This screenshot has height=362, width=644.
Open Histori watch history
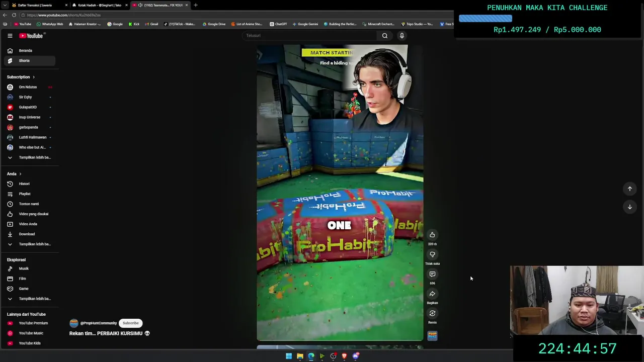coord(30,184)
